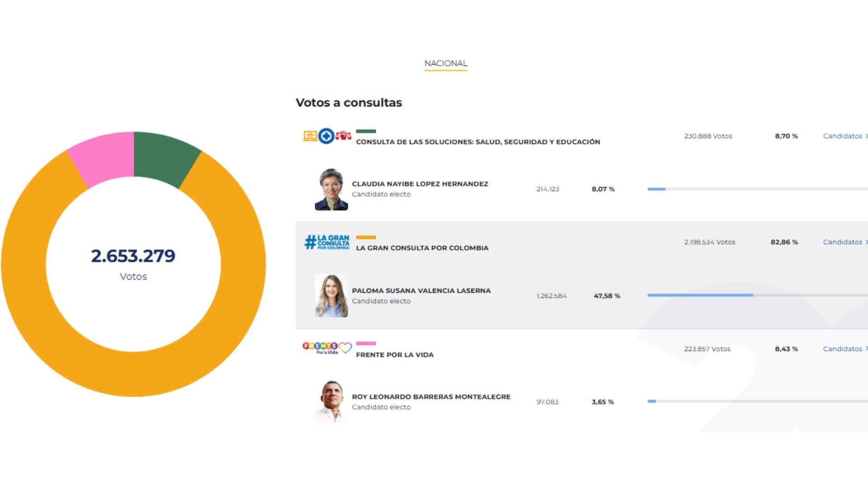Viewport: 868px width, 488px height.
Task: Open Candidatos for Consulta de las Soluciones
Action: tap(843, 136)
